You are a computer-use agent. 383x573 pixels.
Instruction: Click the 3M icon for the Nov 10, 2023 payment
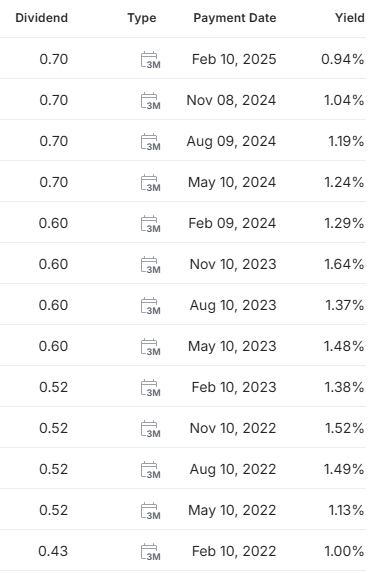tap(151, 265)
